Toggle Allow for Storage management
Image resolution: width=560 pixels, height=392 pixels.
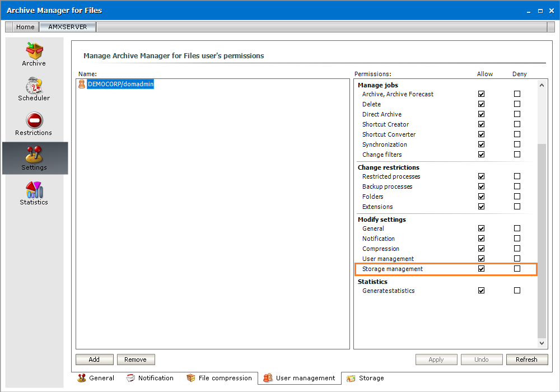(482, 268)
